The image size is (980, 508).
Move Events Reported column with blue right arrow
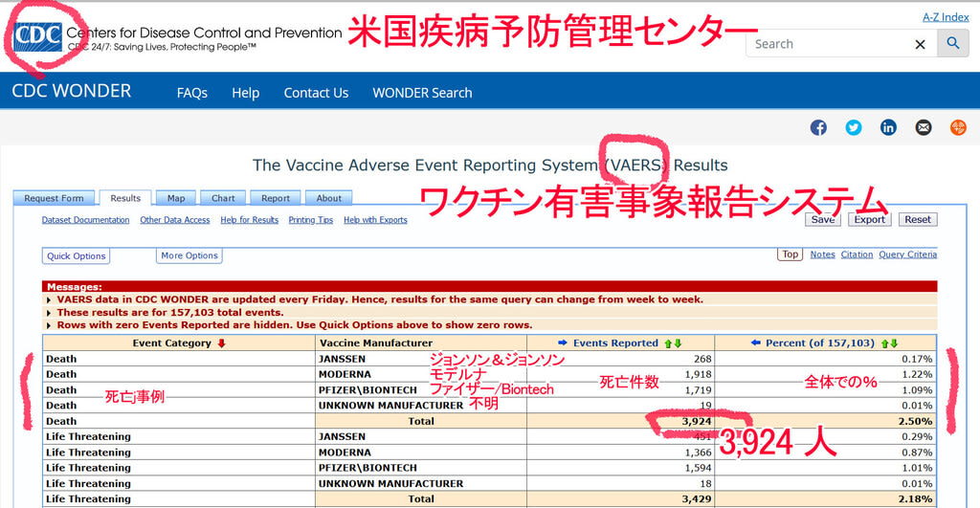click(563, 342)
